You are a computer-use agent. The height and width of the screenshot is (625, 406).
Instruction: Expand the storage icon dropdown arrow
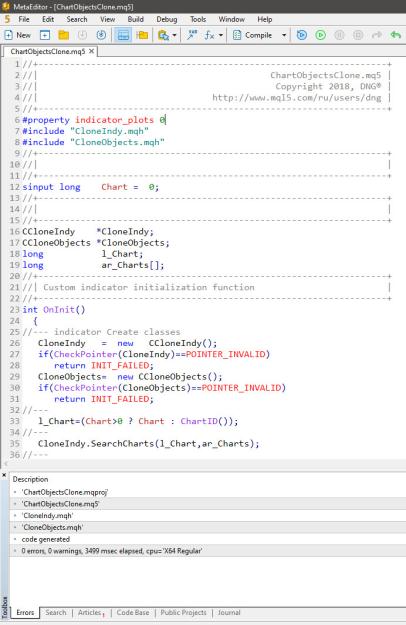[x=175, y=35]
